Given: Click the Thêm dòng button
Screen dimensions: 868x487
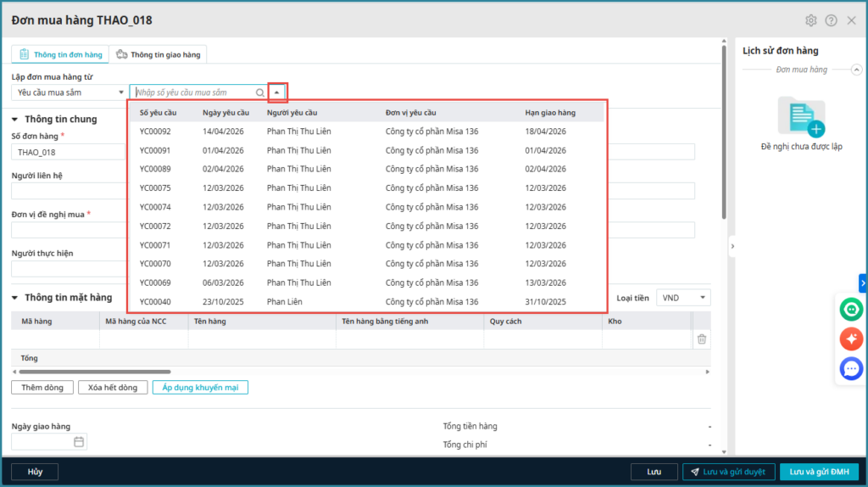Looking at the screenshot, I should [43, 388].
